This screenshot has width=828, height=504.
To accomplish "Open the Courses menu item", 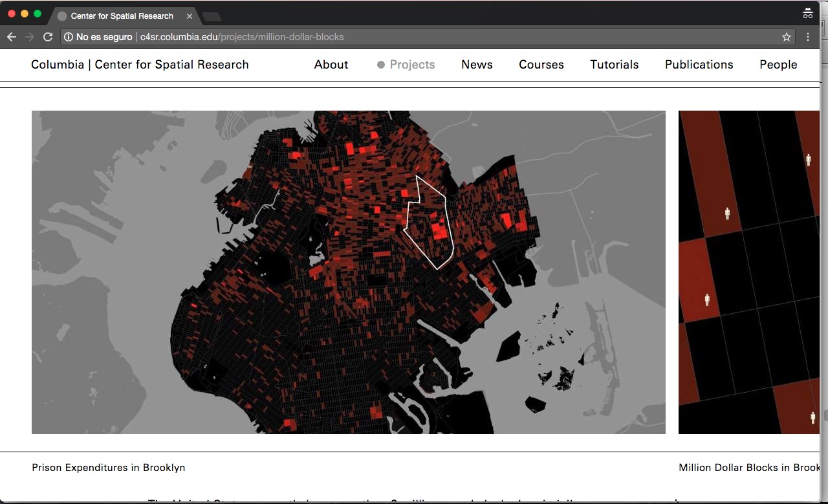I will pyautogui.click(x=541, y=65).
